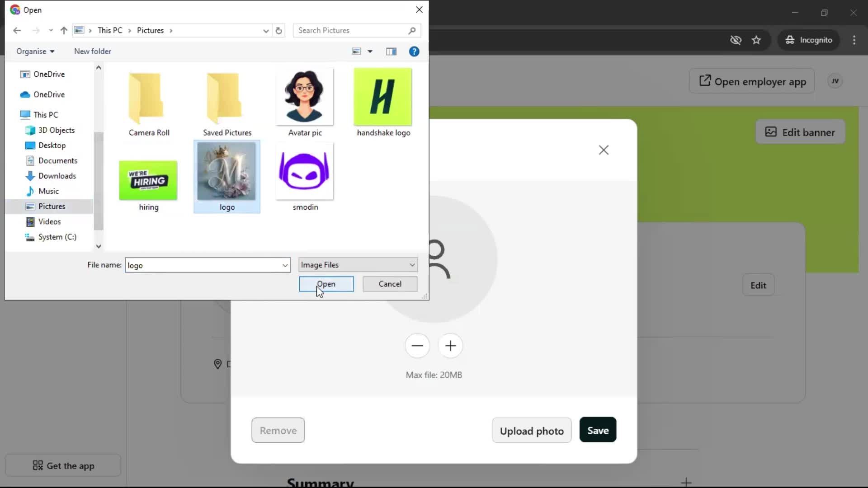This screenshot has width=868, height=488.
Task: Select This PC in navigation tree
Action: (x=45, y=115)
